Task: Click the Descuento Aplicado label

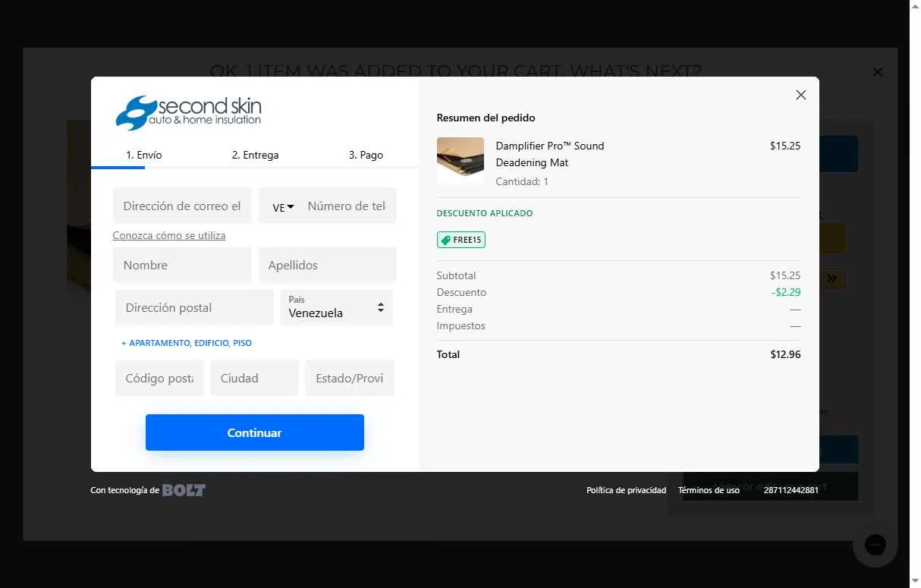Action: [485, 213]
